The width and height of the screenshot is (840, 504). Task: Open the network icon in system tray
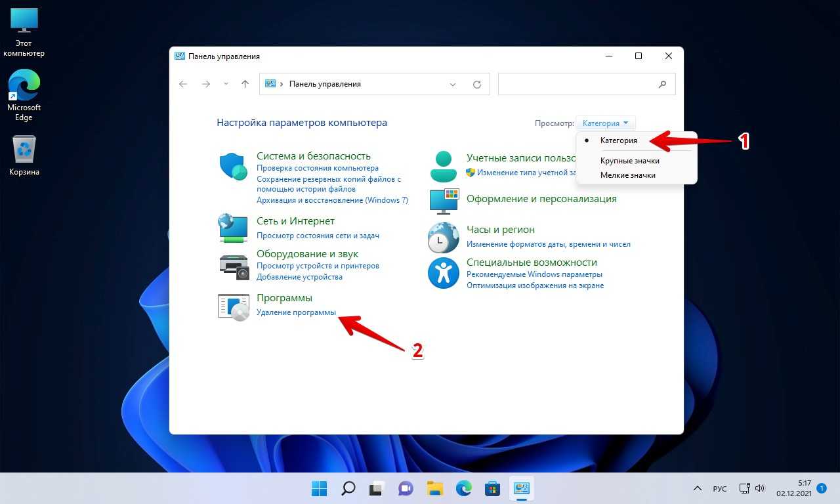click(x=745, y=488)
